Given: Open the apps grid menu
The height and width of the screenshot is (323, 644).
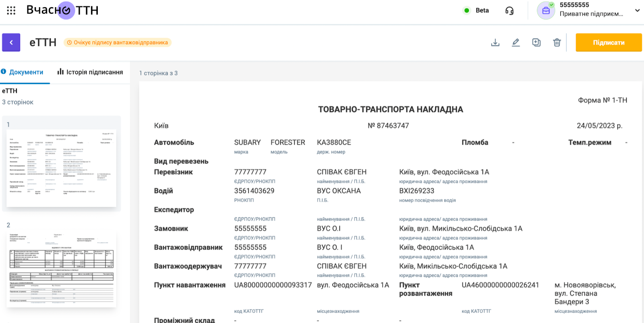Looking at the screenshot, I should pyautogui.click(x=11, y=10).
